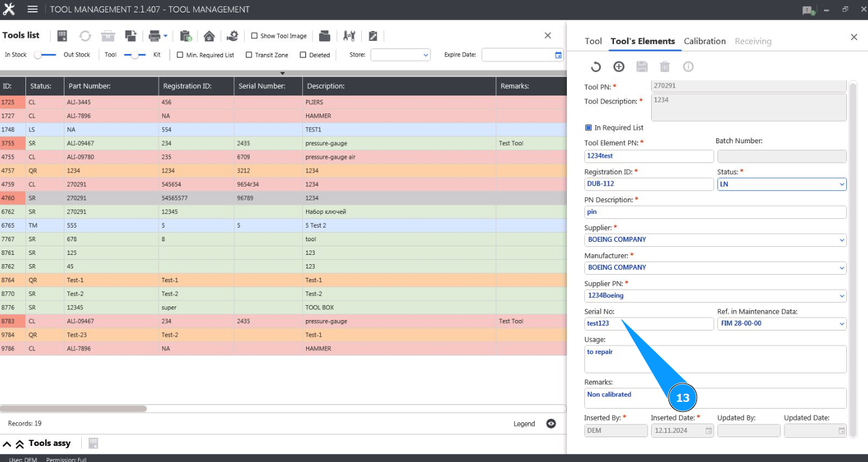
Task: Click the home icon in Tools list toolbar
Action: (209, 36)
